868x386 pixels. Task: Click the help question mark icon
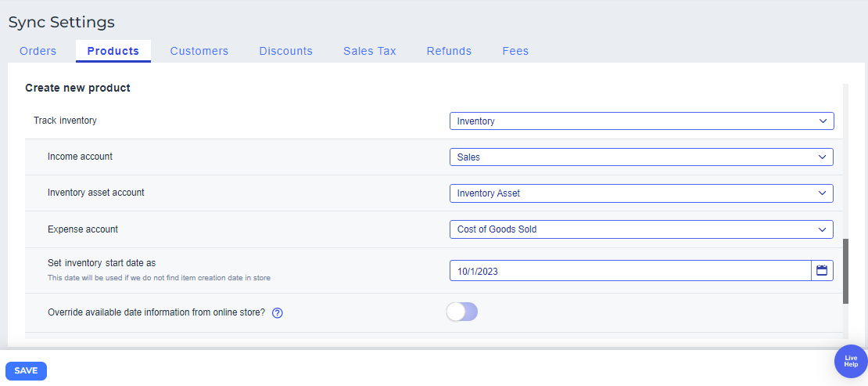click(277, 312)
